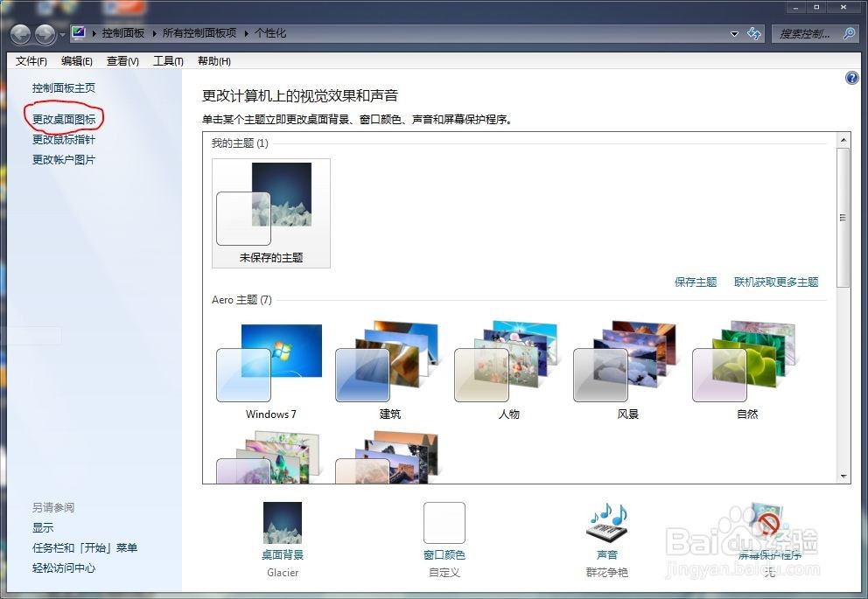
Task: Click the themes list scrollbar down arrow
Action: 845,474
